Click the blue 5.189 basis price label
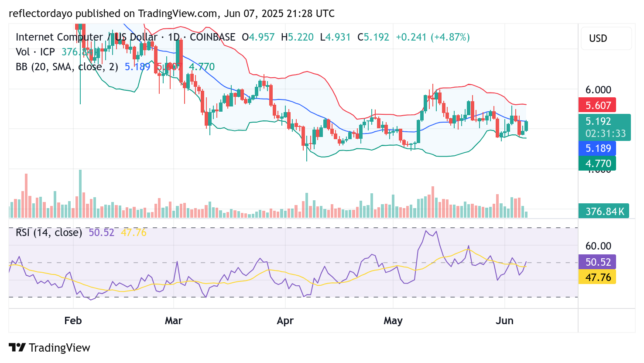 point(597,148)
